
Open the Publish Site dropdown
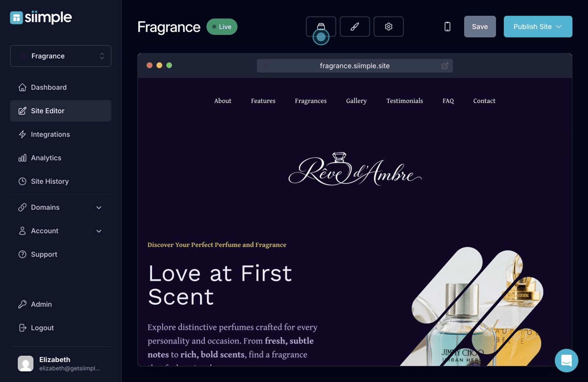tap(538, 26)
